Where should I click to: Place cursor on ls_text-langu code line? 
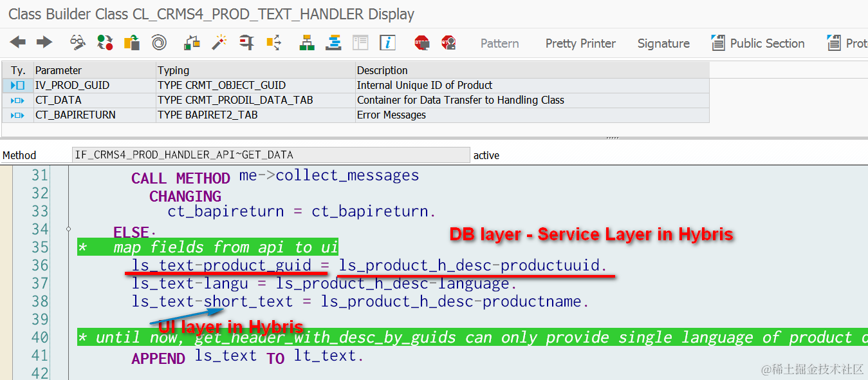tap(324, 283)
